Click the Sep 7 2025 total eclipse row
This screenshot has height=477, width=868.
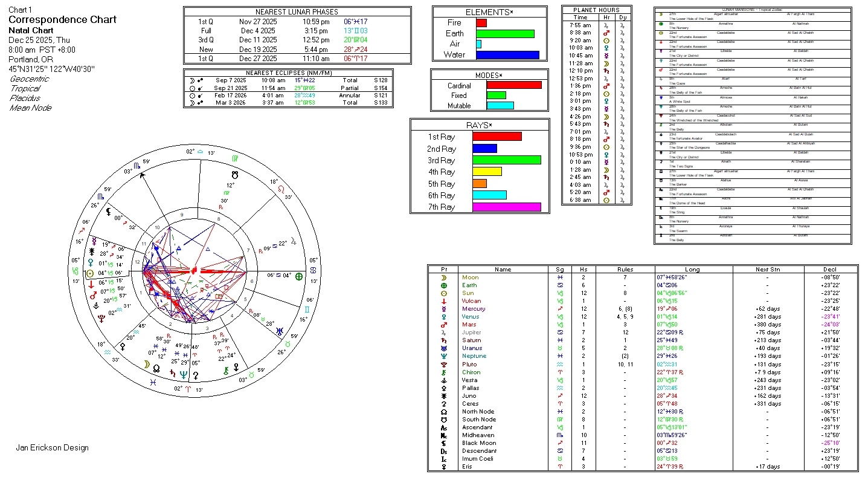click(288, 80)
